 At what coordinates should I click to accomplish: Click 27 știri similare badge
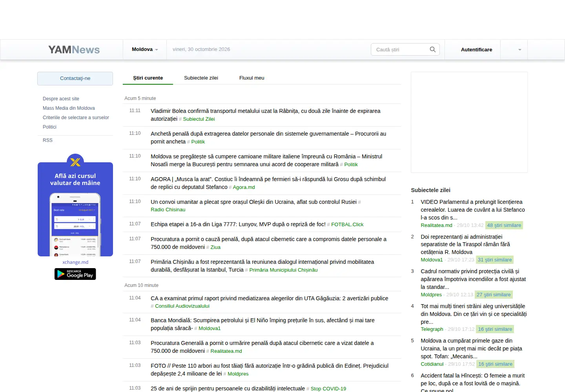click(x=494, y=295)
